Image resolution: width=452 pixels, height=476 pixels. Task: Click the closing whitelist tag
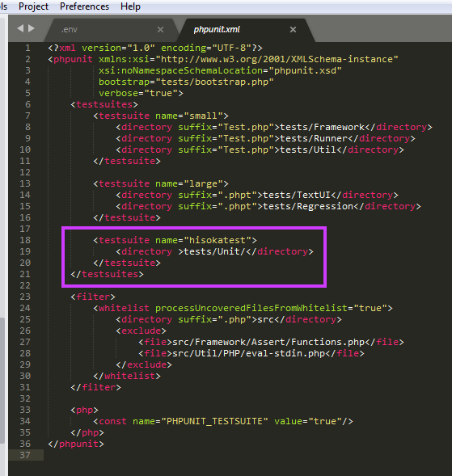pyautogui.click(x=127, y=376)
